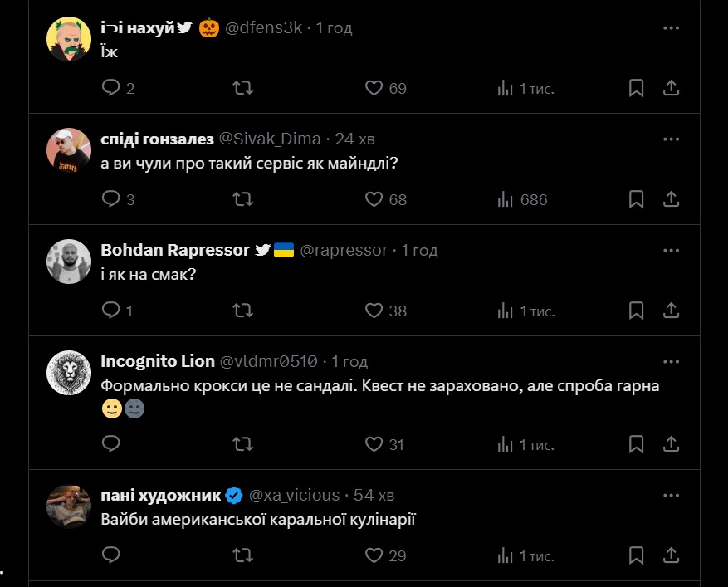Open more options on @dfens3k tweet

coord(672,27)
